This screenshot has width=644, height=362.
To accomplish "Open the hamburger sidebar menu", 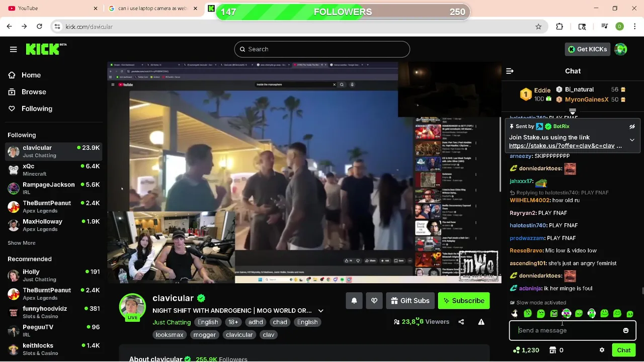I will point(13,49).
